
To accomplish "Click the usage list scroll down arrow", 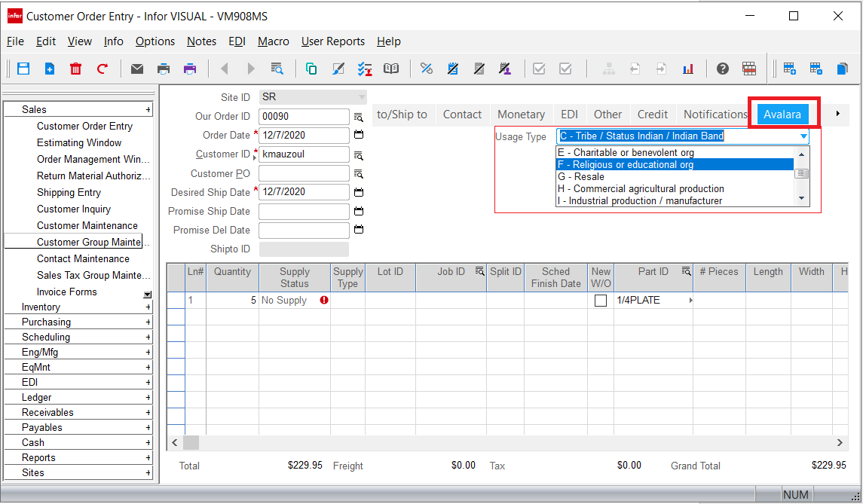I will (801, 199).
